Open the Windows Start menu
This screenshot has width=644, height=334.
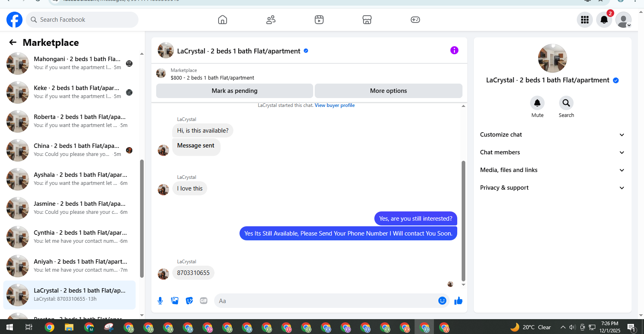(x=9, y=327)
